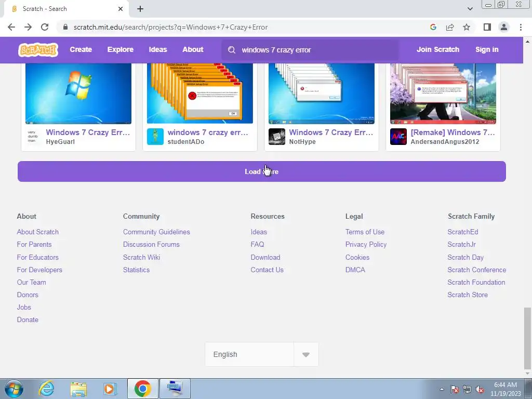
Task: Click the Google icon in address bar
Action: click(x=433, y=27)
